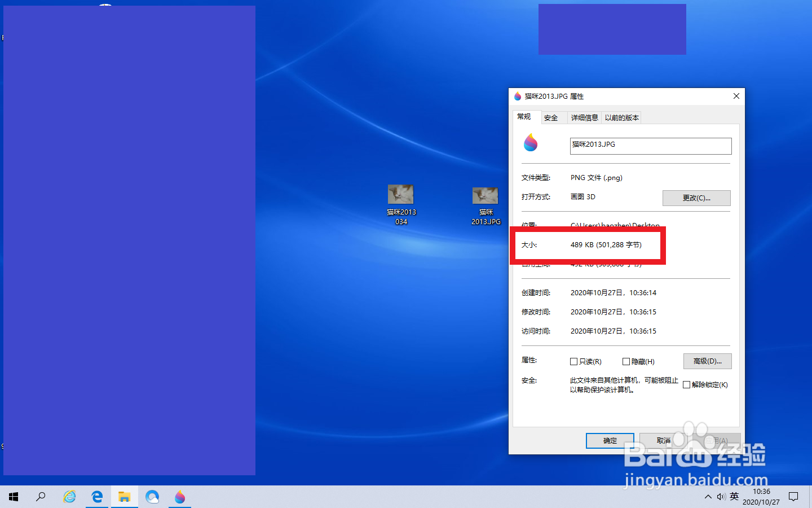Click file type text PNG 文件 (.png)
This screenshot has width=812, height=508.
click(x=596, y=178)
